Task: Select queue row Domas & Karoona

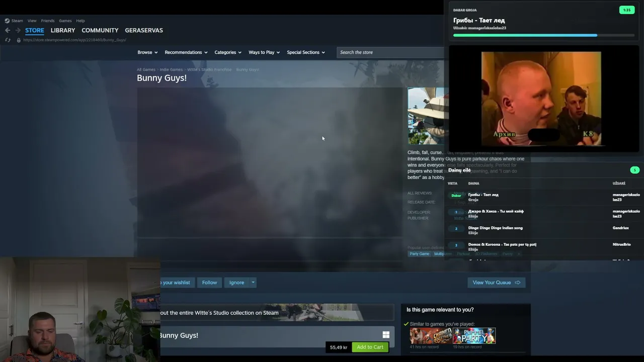Action: (543, 246)
